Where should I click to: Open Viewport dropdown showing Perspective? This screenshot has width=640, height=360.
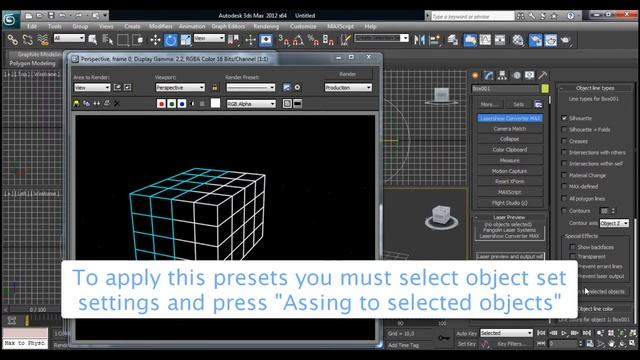(180, 87)
